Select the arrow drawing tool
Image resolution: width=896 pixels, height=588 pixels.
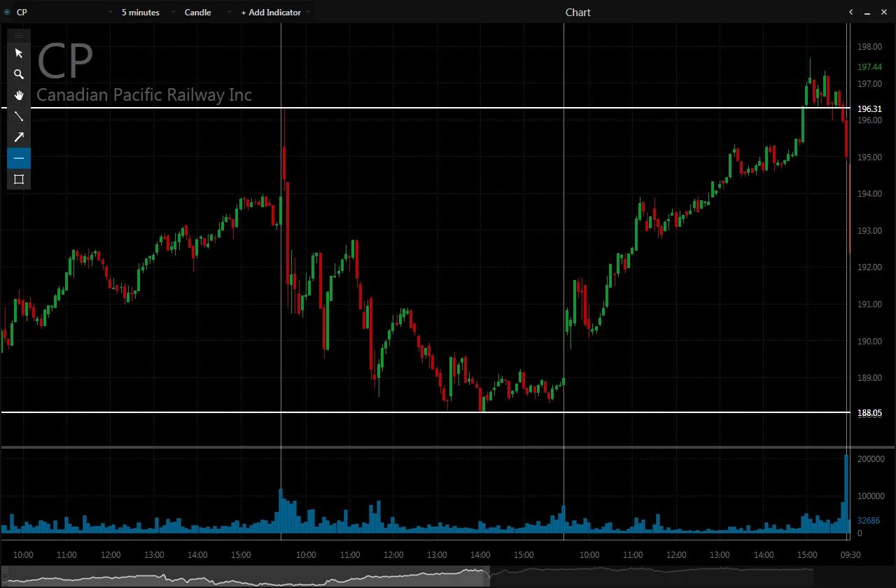click(x=19, y=137)
